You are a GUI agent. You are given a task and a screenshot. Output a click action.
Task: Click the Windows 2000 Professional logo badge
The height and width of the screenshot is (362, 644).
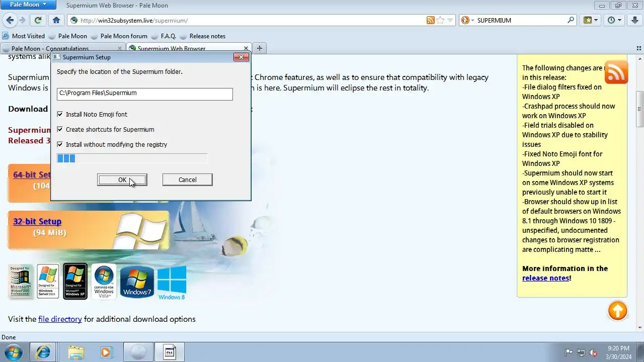[x=21, y=282]
